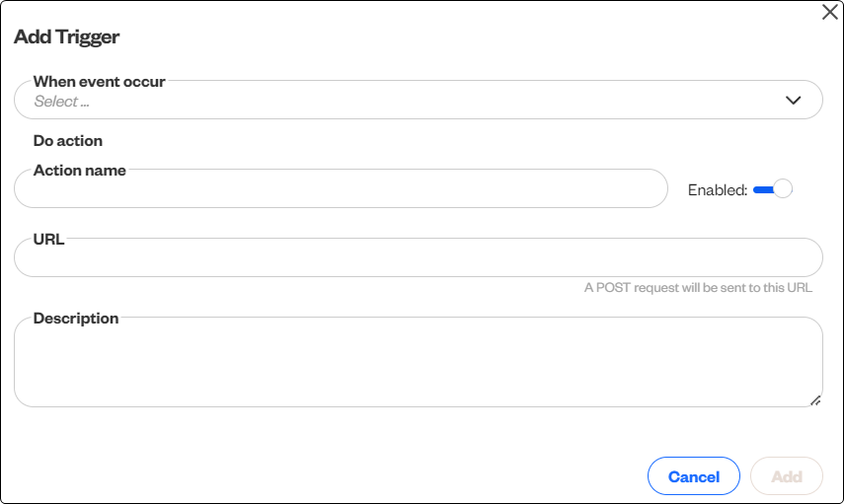Click the white knob of Enabled switch

tap(783, 189)
